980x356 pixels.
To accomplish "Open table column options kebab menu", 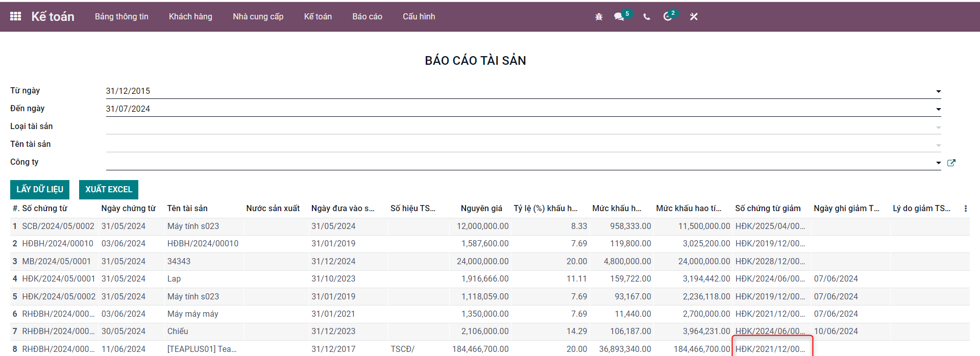I will pos(965,209).
